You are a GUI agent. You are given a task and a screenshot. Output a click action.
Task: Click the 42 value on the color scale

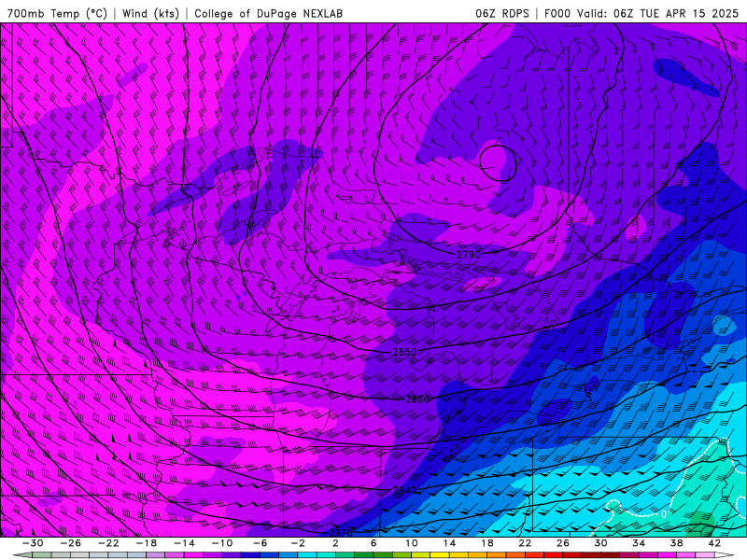click(714, 543)
